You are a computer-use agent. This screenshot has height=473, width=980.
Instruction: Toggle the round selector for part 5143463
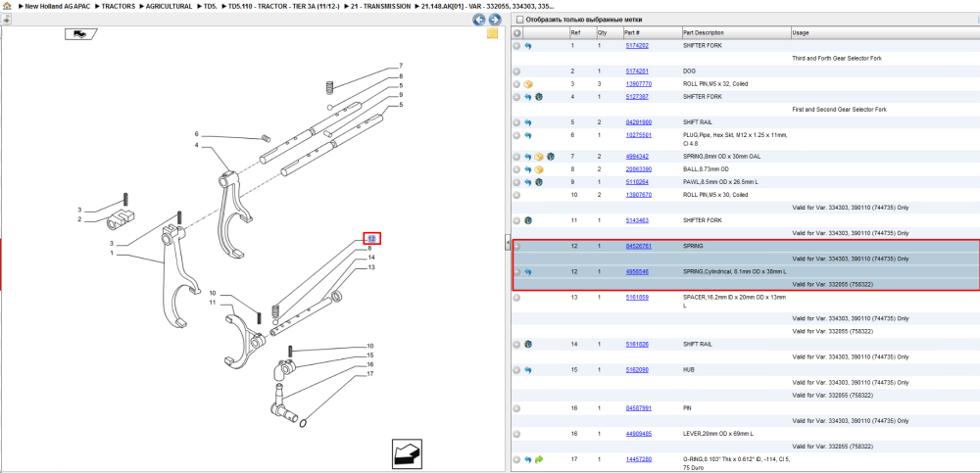[x=516, y=220]
